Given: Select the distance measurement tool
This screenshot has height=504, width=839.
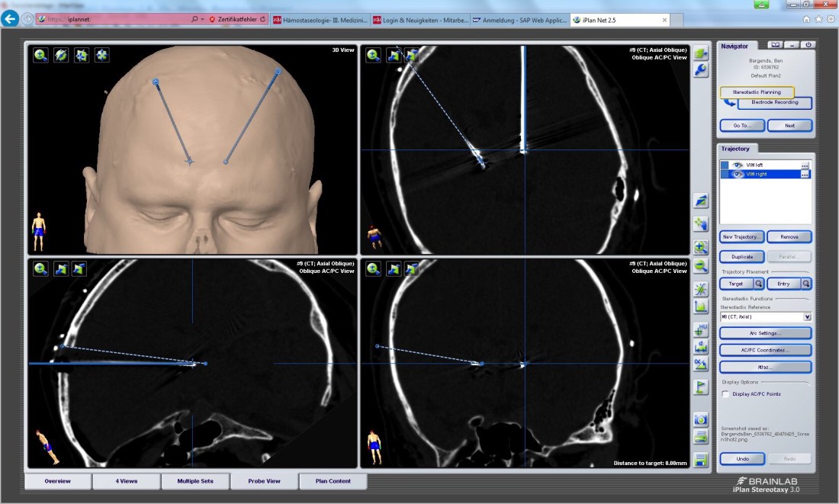Looking at the screenshot, I should 701,348.
